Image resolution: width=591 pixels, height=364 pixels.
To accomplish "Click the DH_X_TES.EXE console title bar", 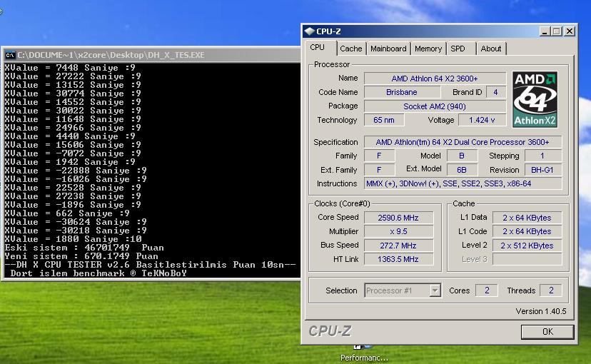I will pyautogui.click(x=151, y=55).
